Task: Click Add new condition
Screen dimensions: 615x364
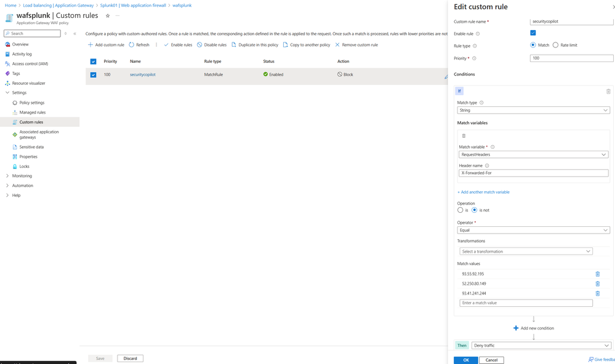Action: pyautogui.click(x=533, y=328)
